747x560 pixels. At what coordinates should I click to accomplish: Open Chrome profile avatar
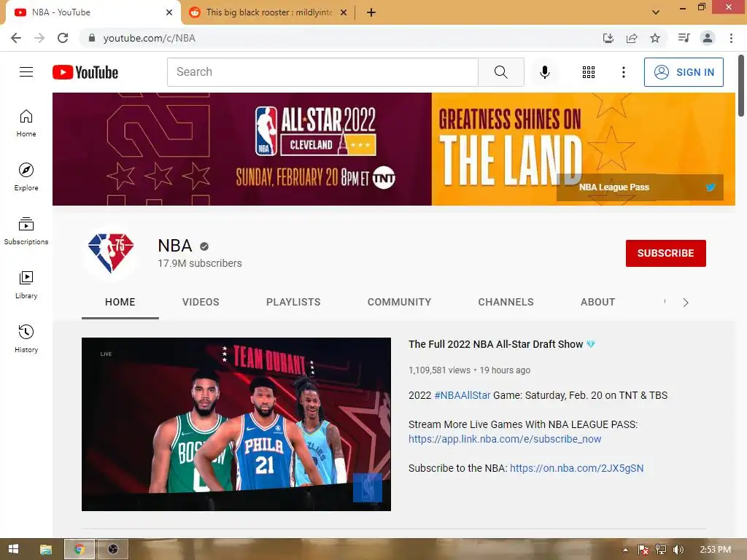pos(708,38)
